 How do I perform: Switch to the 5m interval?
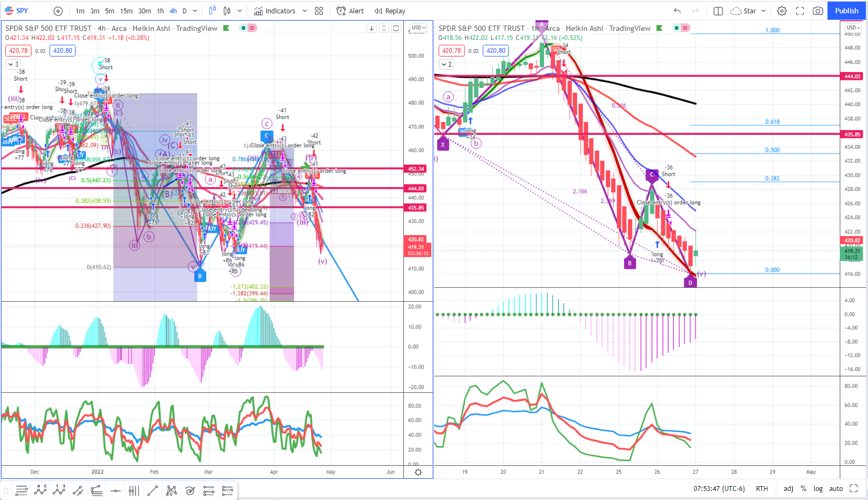click(109, 11)
